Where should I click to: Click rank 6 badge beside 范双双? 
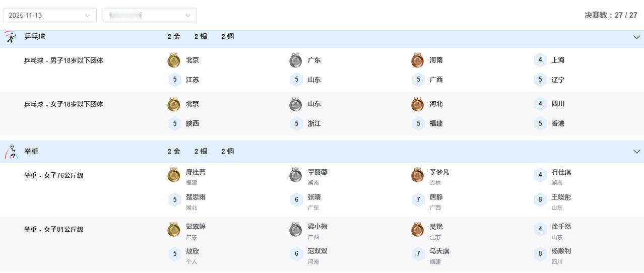point(297,254)
